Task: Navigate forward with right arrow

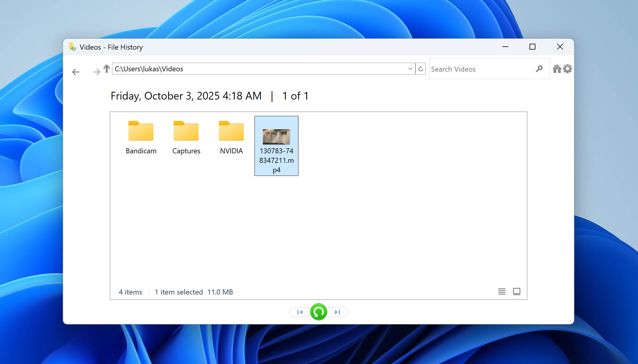Action: click(96, 72)
